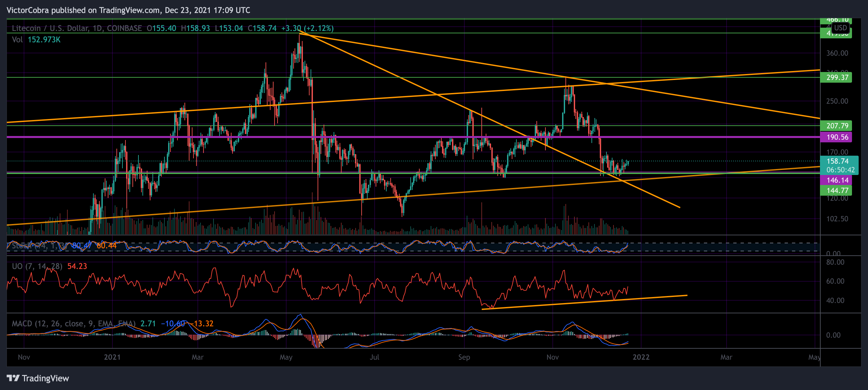The image size is (868, 390).
Task: Click the MACD (12, 26, close, 9) label
Action: pyautogui.click(x=73, y=324)
